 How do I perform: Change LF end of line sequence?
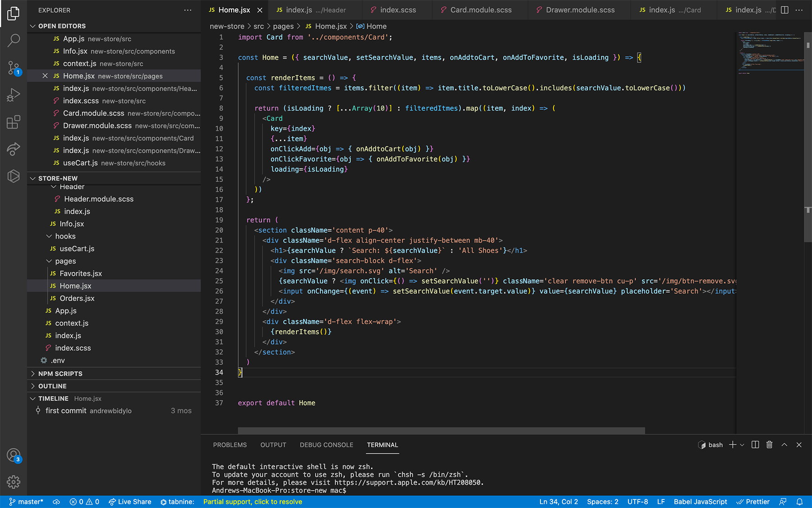[661, 502]
